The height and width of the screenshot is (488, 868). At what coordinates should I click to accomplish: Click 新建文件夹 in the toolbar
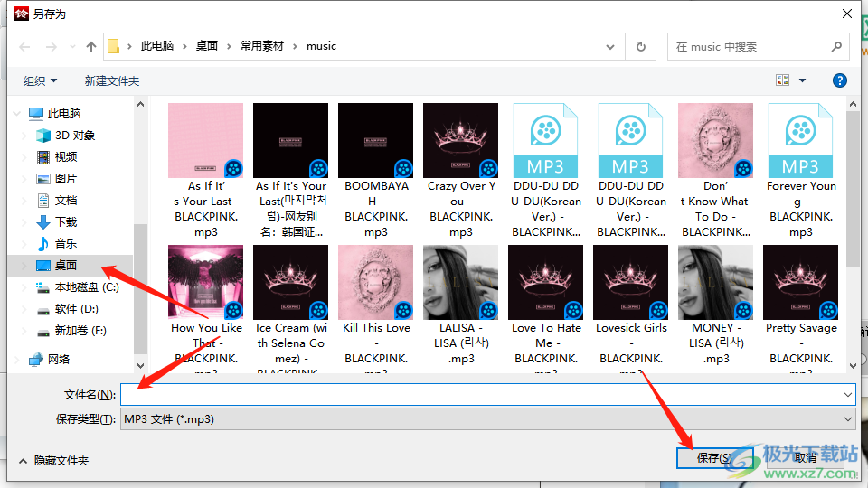tap(112, 80)
